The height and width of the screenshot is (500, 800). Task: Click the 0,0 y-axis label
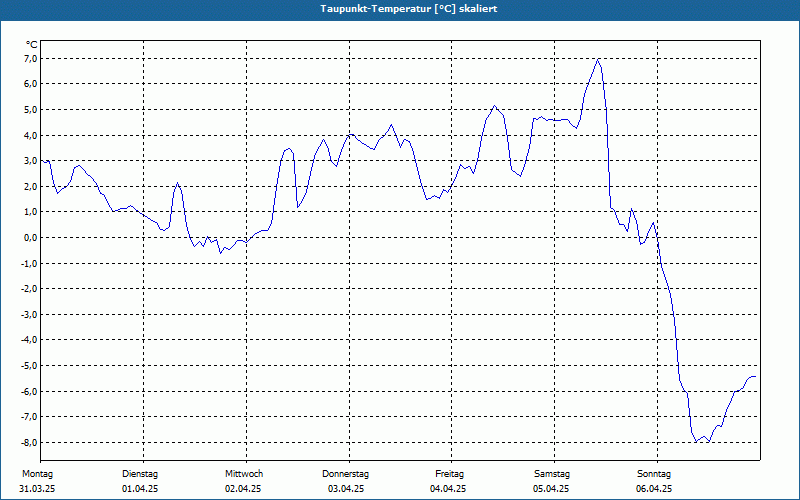(30, 237)
